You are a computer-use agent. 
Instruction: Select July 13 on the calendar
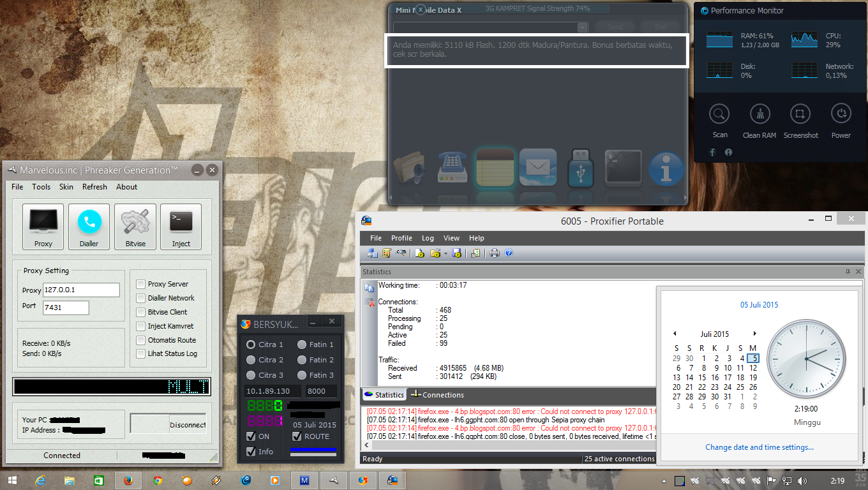[677, 377]
